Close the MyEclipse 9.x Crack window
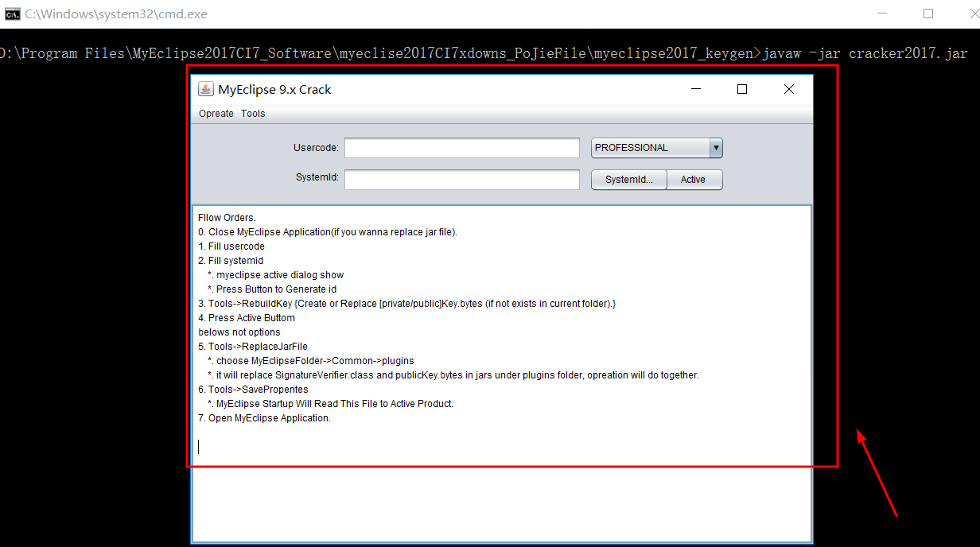Screen dimensions: 980x547 click(x=789, y=89)
